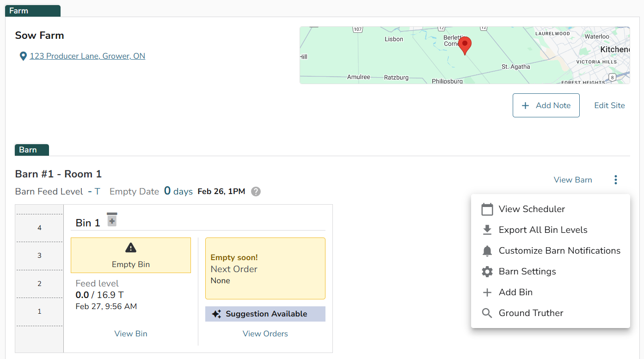Open View Orders link

265,334
